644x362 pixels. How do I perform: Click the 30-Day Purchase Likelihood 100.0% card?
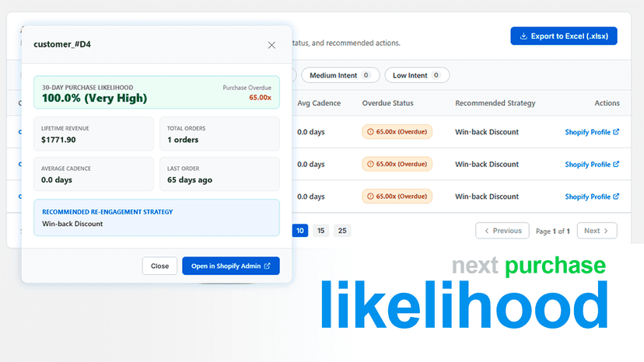[x=156, y=92]
